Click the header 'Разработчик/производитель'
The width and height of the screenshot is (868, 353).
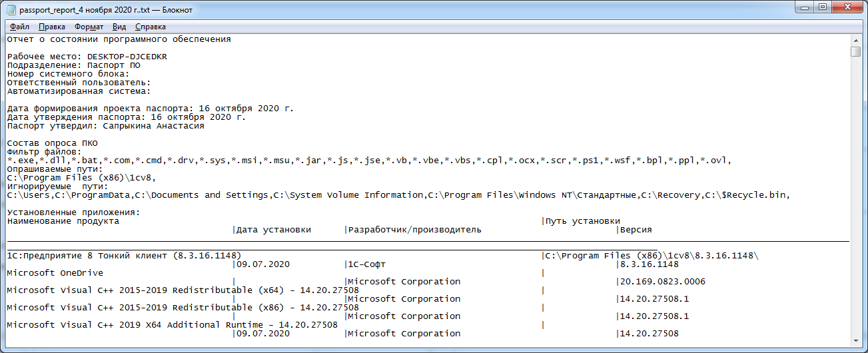415,230
